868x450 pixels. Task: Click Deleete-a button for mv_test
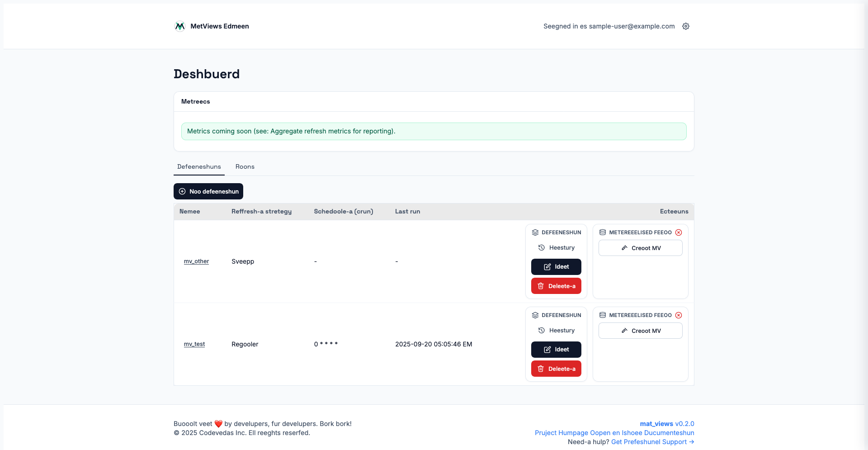[556, 369]
